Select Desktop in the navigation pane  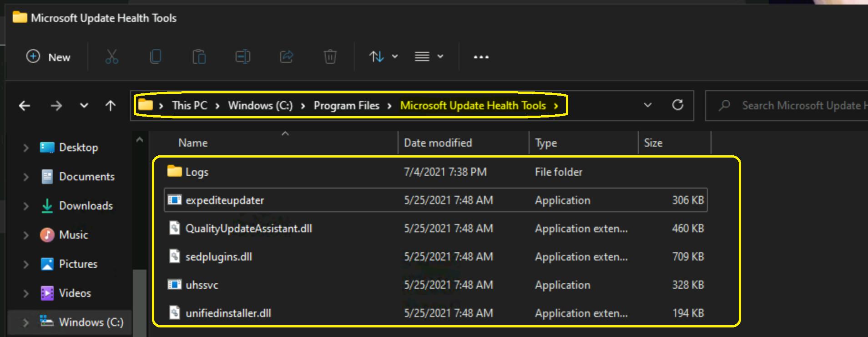[78, 148]
